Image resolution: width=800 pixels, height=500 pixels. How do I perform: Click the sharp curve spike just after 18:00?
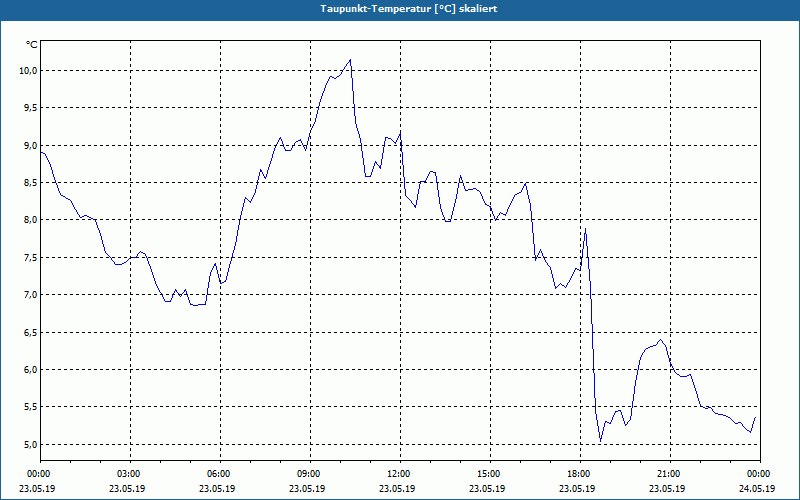pos(585,229)
